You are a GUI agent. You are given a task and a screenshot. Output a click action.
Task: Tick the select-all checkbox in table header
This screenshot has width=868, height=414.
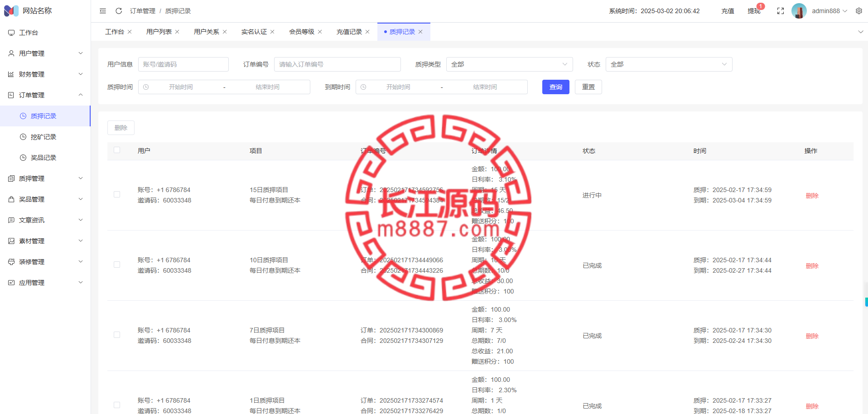pyautogui.click(x=117, y=150)
